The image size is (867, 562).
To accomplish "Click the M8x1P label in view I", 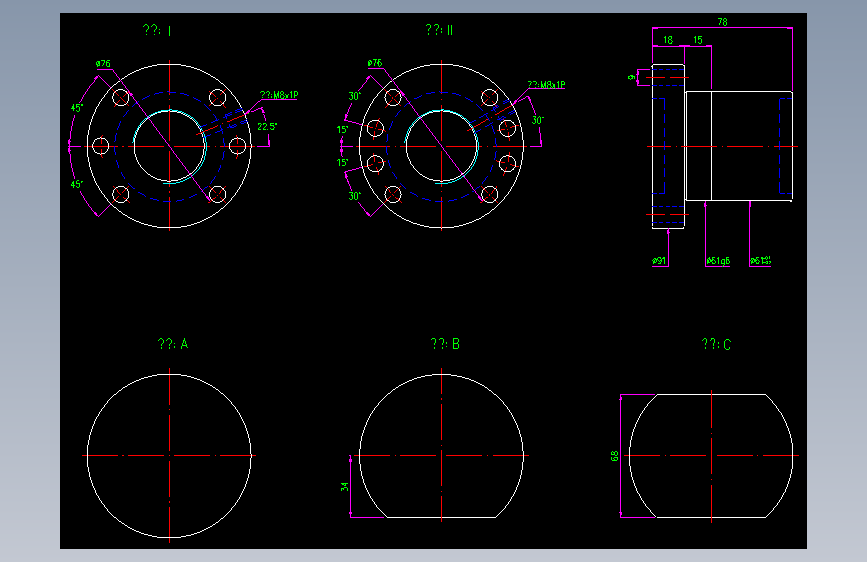I will pos(279,95).
